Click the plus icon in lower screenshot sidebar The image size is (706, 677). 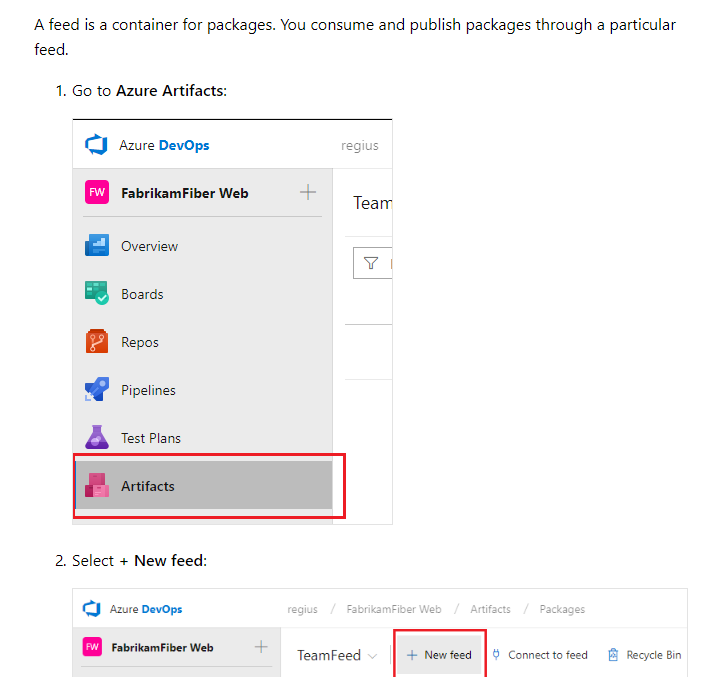pyautogui.click(x=261, y=647)
